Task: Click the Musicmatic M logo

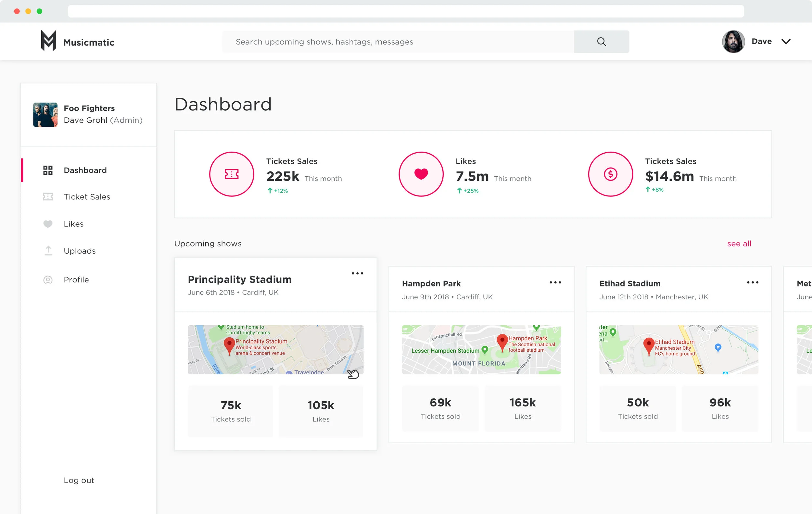Action: [49, 41]
